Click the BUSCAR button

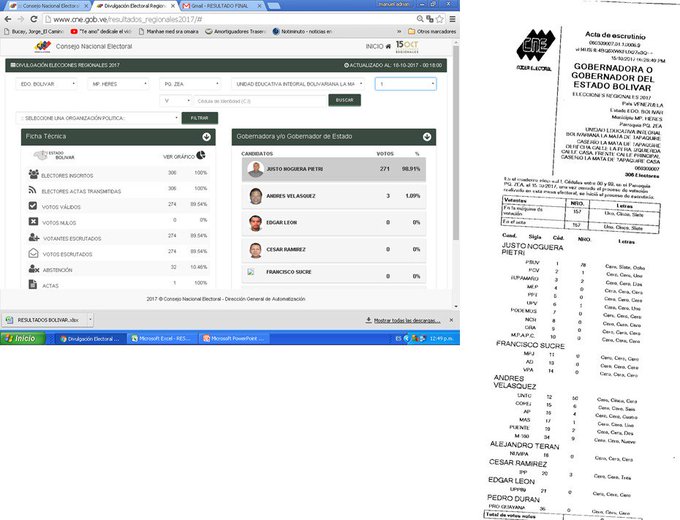tap(345, 100)
